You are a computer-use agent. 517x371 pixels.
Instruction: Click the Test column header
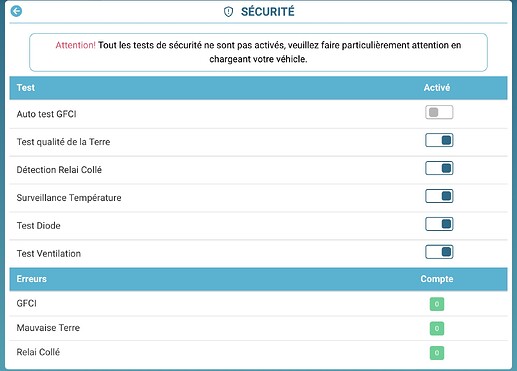tap(26, 88)
